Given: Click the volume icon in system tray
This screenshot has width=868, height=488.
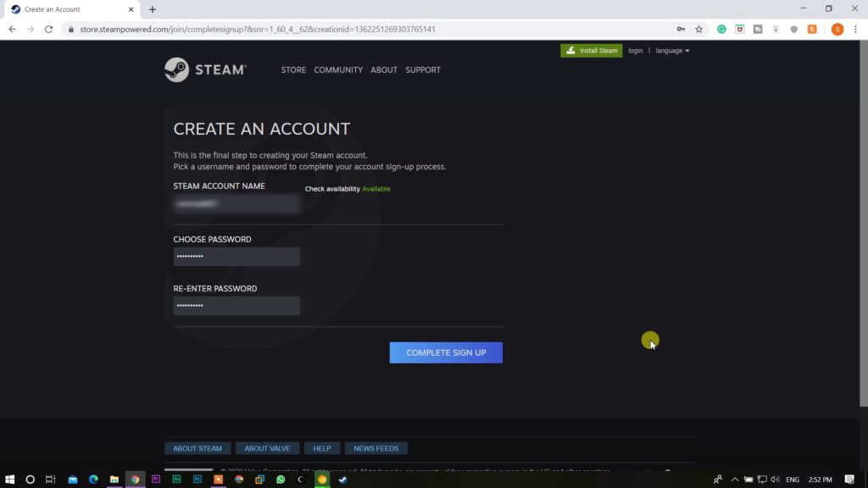Looking at the screenshot, I should pyautogui.click(x=775, y=480).
